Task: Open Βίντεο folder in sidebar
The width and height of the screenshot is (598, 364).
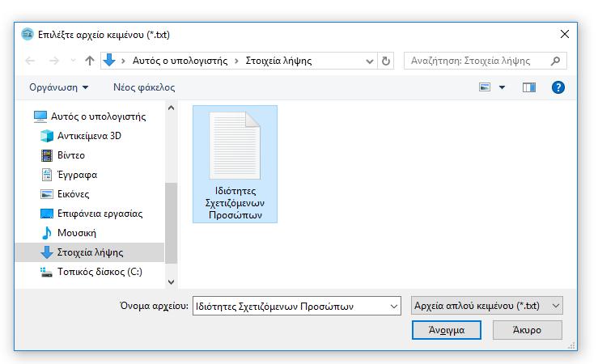Action: coord(63,155)
